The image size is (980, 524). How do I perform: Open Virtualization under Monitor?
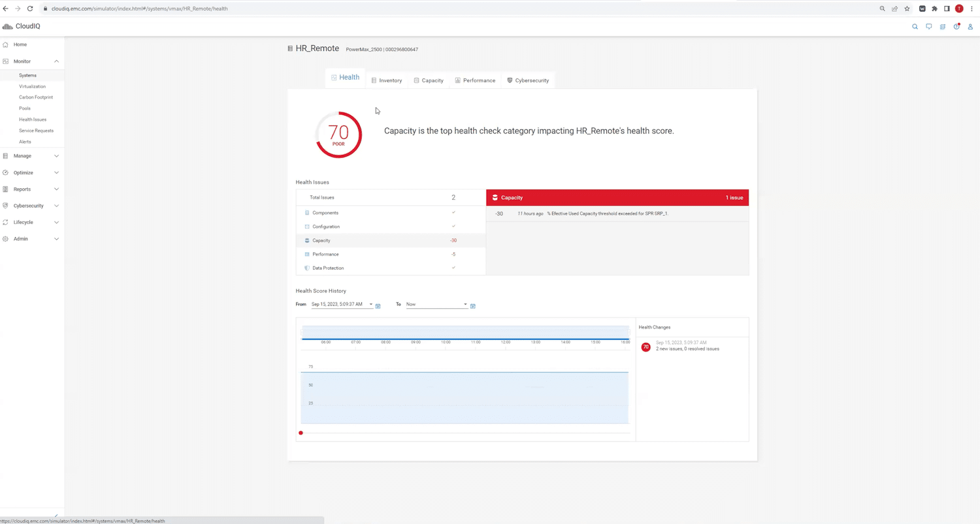pos(32,86)
